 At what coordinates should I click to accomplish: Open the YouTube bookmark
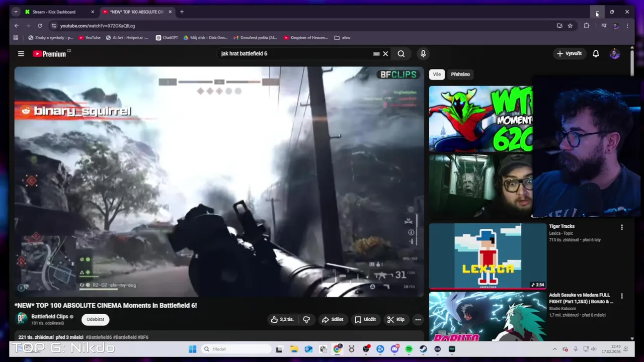(89, 38)
